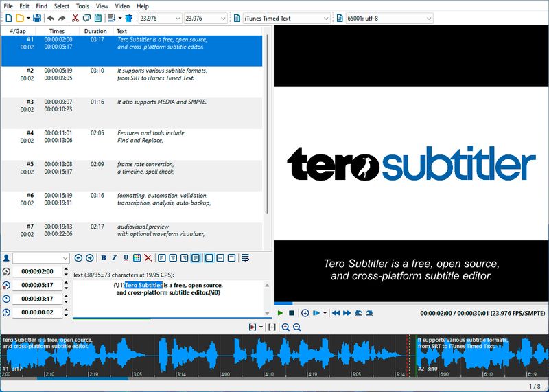This screenshot has height=392, width=549.
Task: Expand waveform play-selection options arrow
Action: 261,327
